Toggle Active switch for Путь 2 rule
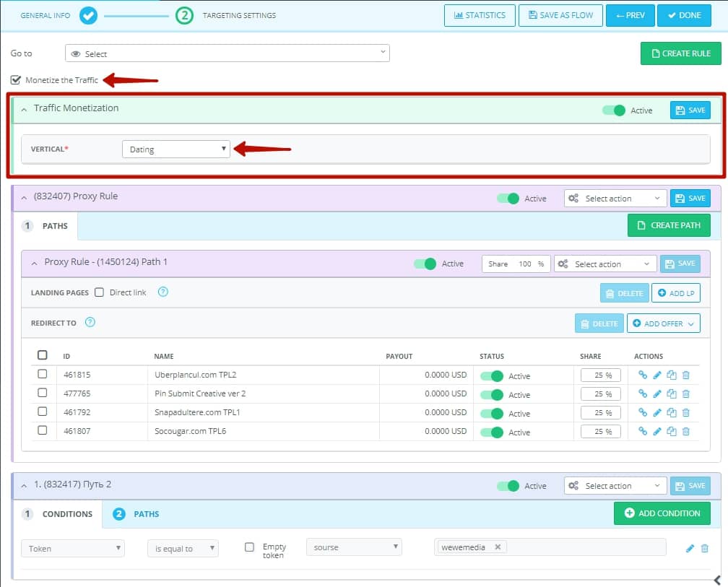This screenshot has height=587, width=728. pos(508,486)
